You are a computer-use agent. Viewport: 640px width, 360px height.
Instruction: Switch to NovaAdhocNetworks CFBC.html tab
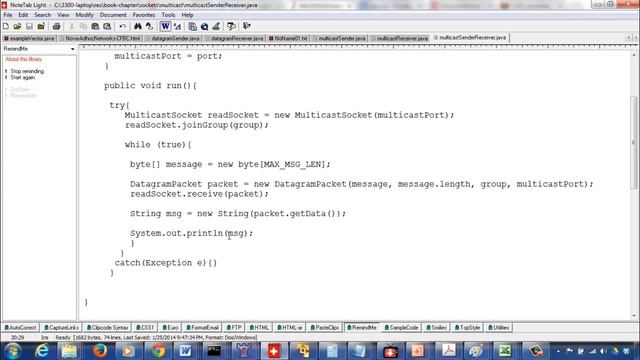tap(100, 38)
